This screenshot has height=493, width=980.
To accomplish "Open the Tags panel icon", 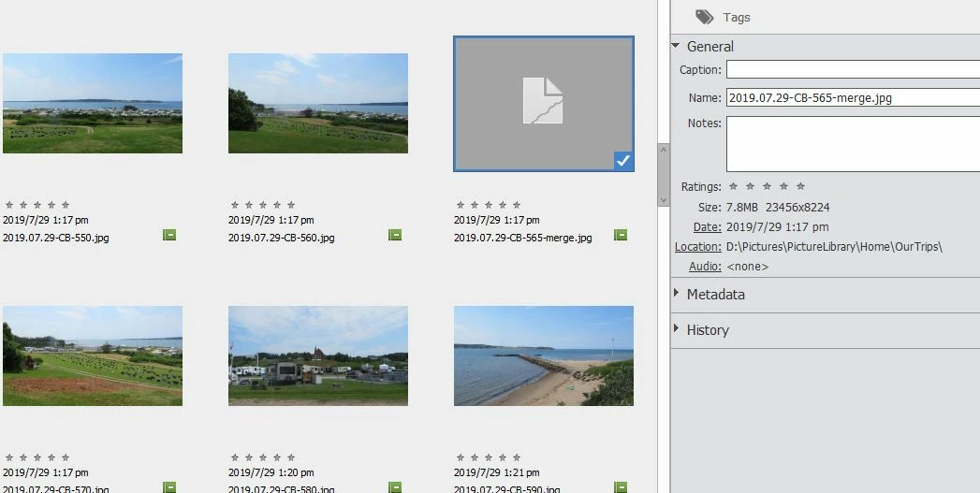I will tap(705, 17).
